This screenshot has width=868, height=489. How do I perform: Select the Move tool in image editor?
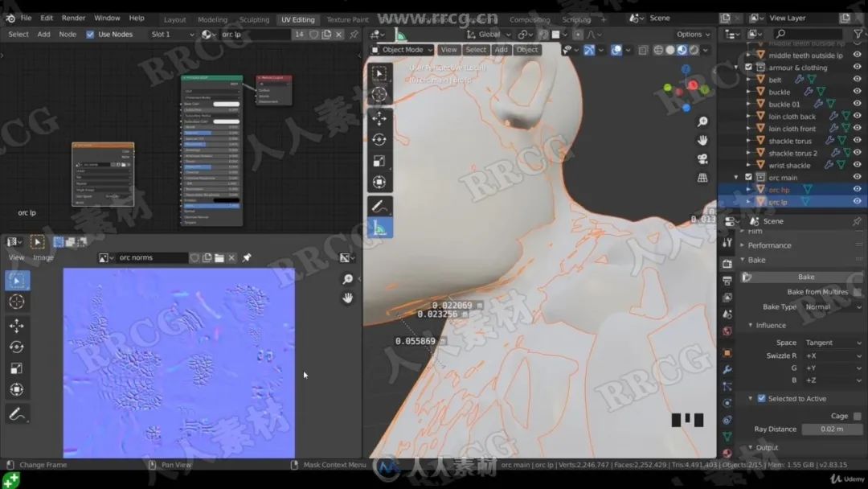point(17,326)
